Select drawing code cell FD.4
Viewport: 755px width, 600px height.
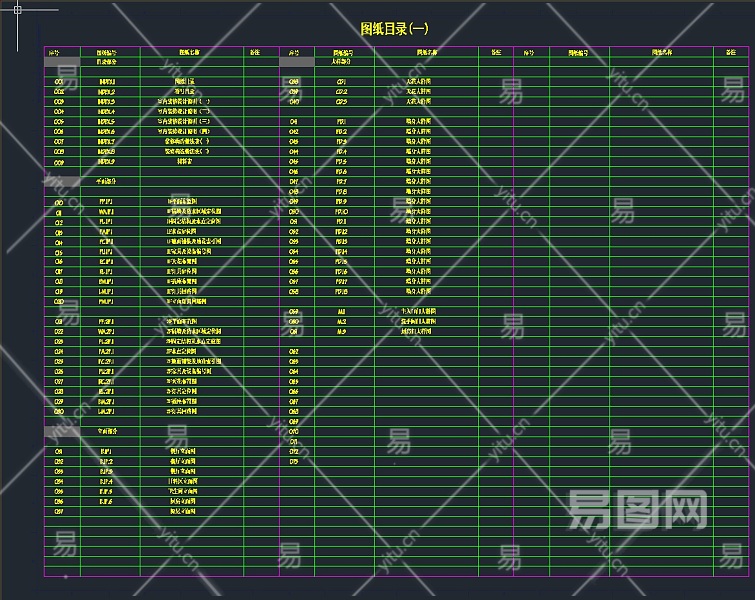pos(341,152)
